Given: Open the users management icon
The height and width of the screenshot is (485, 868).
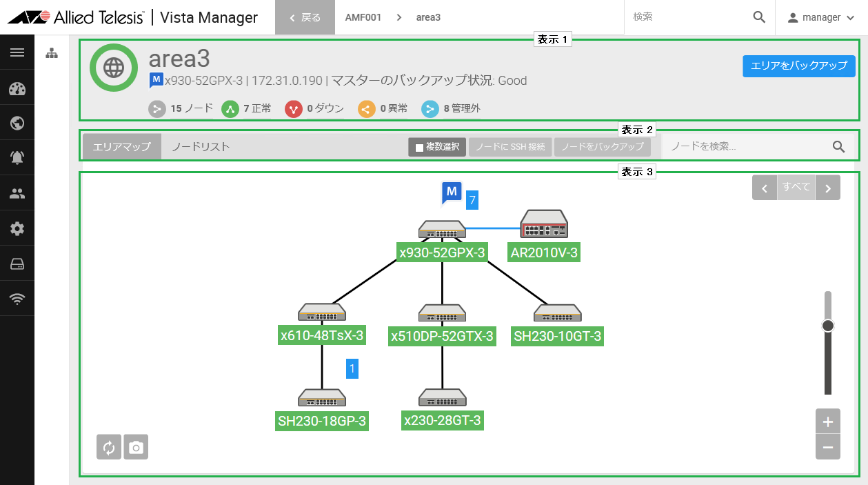Looking at the screenshot, I should point(17,194).
